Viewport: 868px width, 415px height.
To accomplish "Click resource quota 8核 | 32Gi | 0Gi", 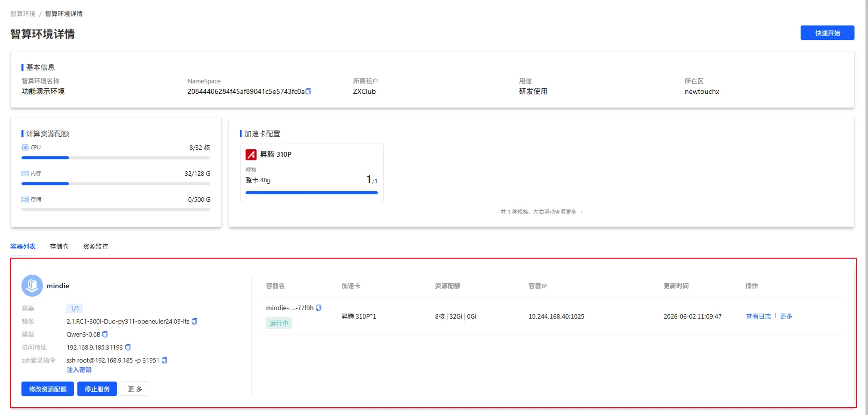I will (x=455, y=316).
